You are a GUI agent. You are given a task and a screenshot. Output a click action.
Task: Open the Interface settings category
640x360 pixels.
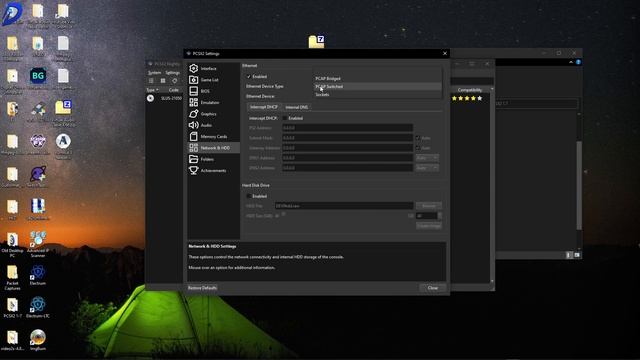point(213,69)
